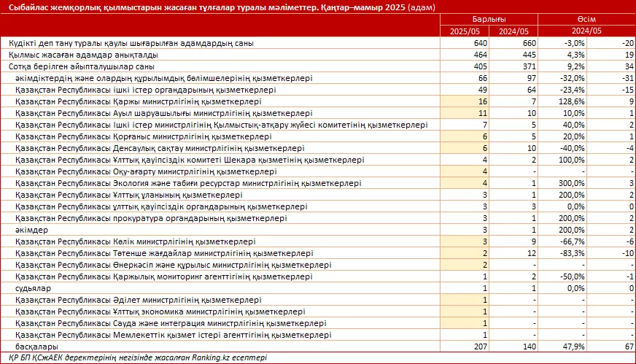Click the Ranking.kz source footnote
This screenshot has width=636, height=364.
click(x=135, y=357)
